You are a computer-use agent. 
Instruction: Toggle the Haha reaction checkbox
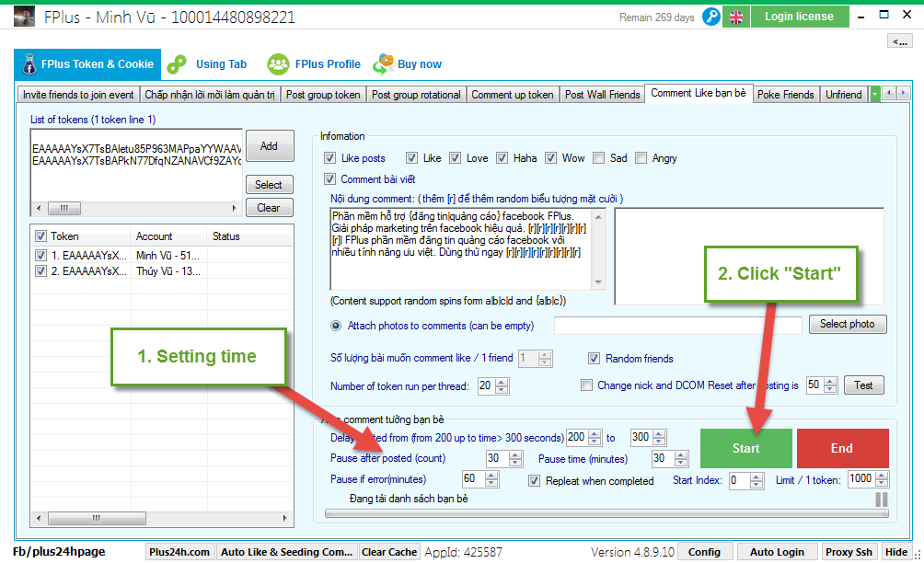click(502, 158)
